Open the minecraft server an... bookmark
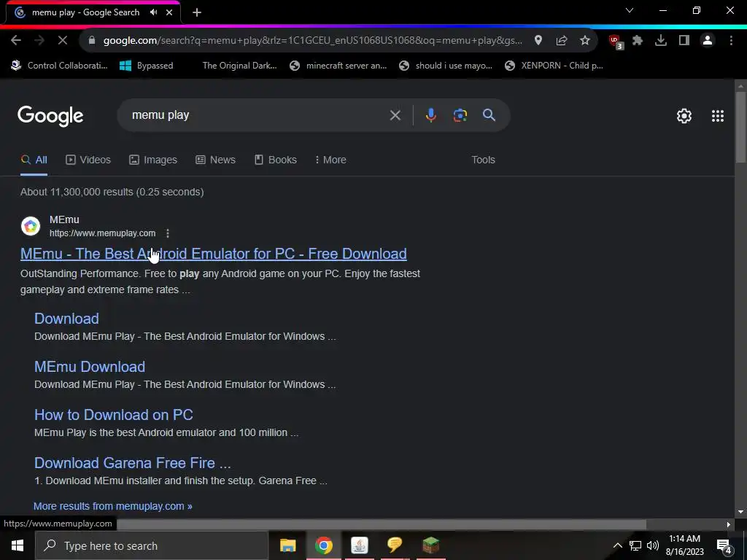Viewport: 747px width, 560px height. coord(338,66)
